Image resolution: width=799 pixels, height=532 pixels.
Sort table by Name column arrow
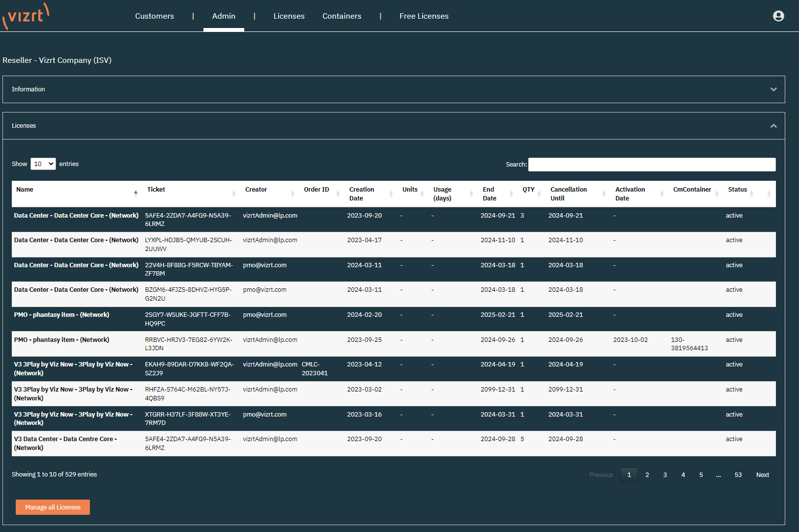(136, 194)
